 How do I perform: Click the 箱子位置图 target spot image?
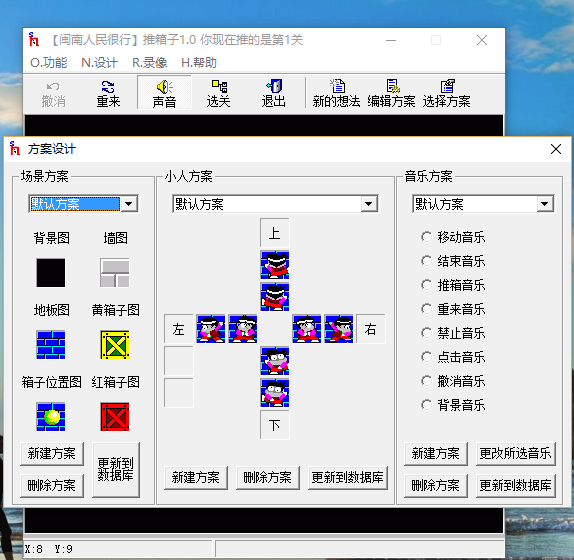pyautogui.click(x=51, y=417)
